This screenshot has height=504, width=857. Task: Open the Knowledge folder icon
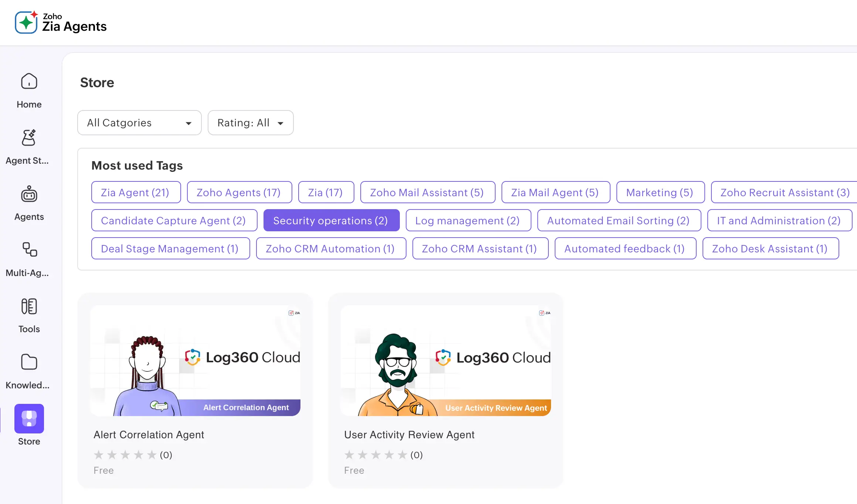coord(29,362)
